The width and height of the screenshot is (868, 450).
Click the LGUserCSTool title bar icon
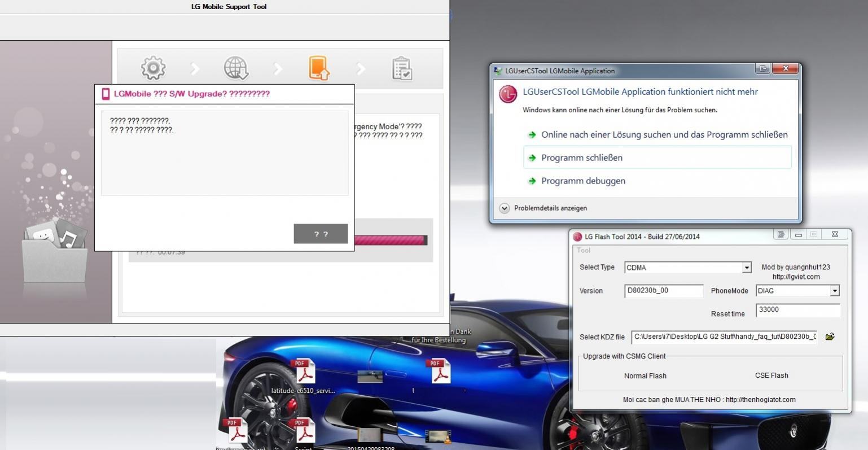[498, 71]
